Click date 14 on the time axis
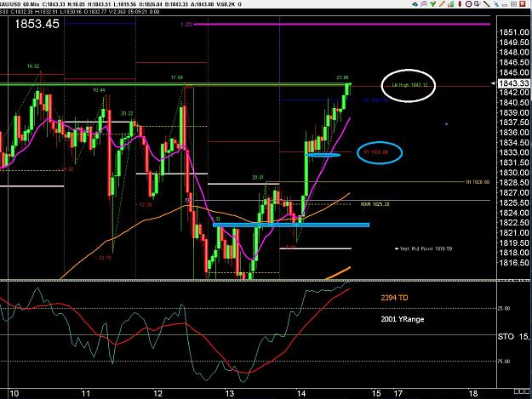532x399 pixels. (301, 394)
